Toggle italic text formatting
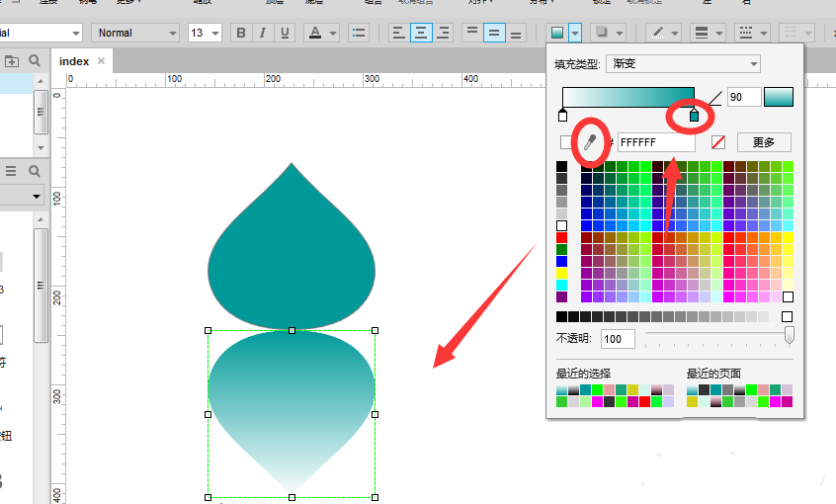836x504 pixels. [x=263, y=33]
